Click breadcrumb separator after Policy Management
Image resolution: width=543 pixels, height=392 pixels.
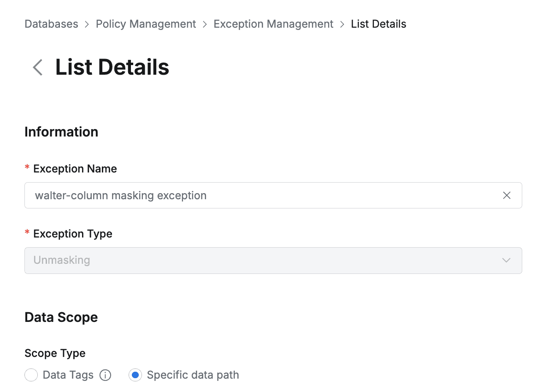coord(205,24)
